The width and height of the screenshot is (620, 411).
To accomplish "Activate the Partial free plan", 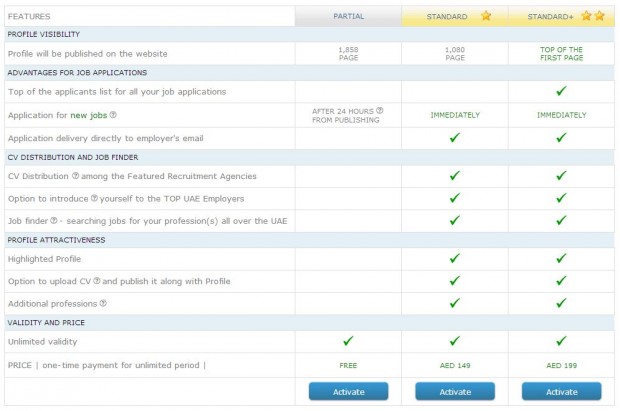I will click(348, 391).
